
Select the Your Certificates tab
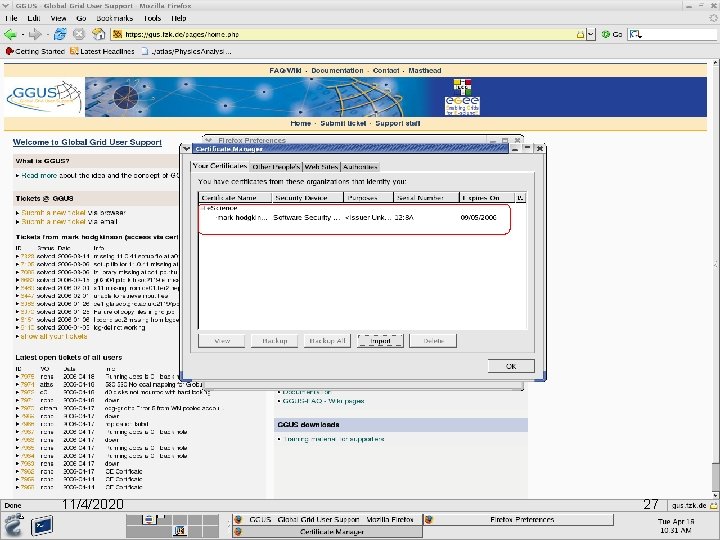(219, 166)
